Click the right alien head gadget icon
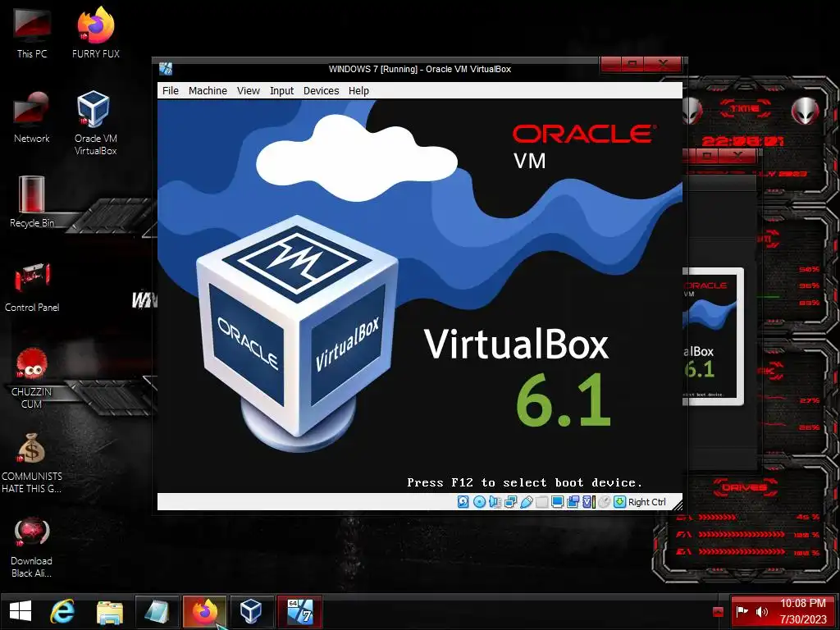This screenshot has width=840, height=630. click(x=806, y=112)
